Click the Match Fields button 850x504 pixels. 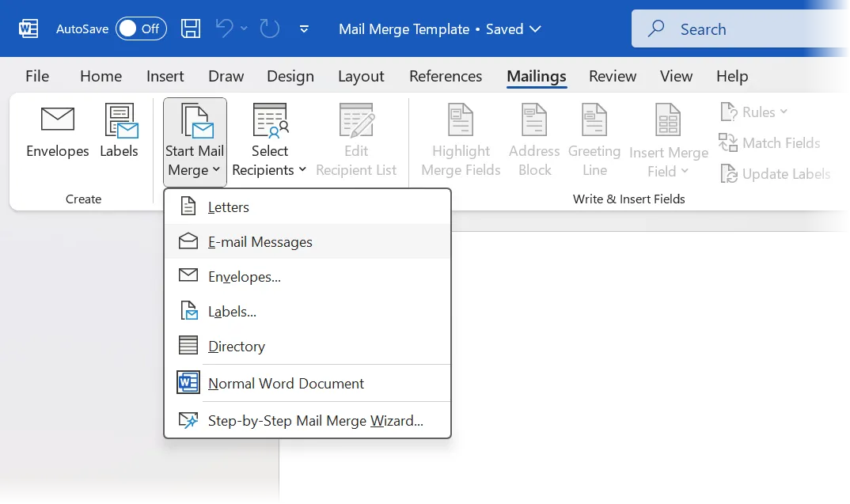coord(769,143)
